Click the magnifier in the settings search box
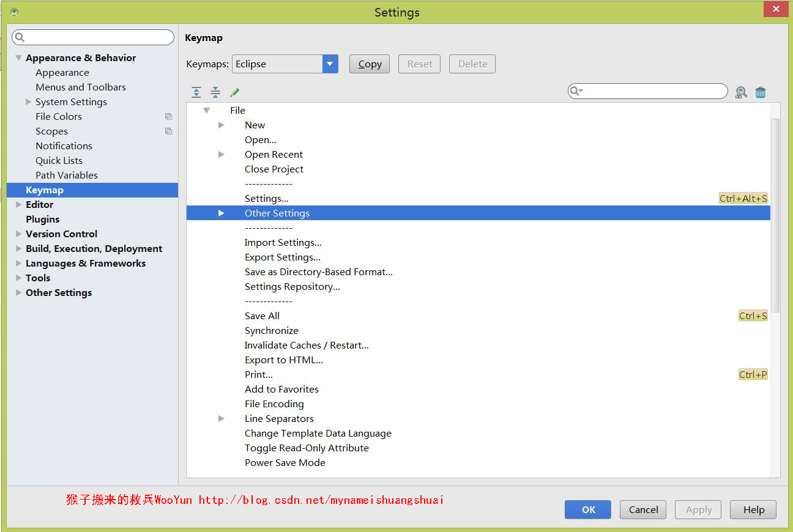Screen dimensions: 793x532 [x=20, y=37]
